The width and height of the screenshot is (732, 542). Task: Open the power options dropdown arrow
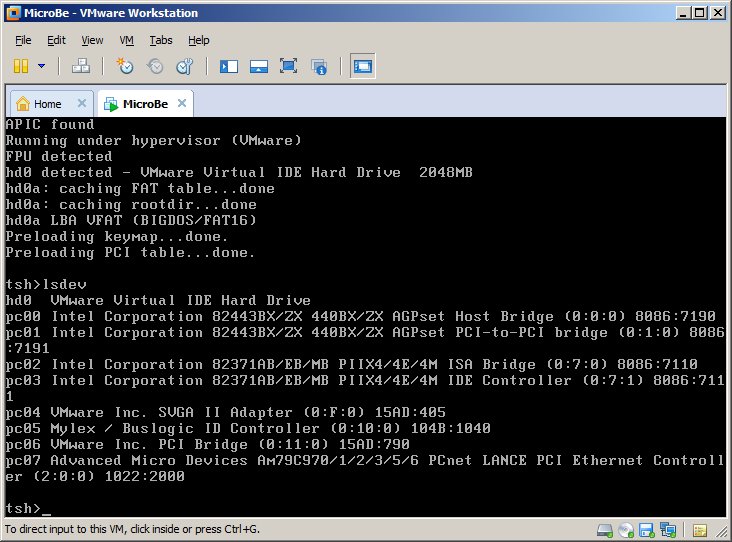42,66
